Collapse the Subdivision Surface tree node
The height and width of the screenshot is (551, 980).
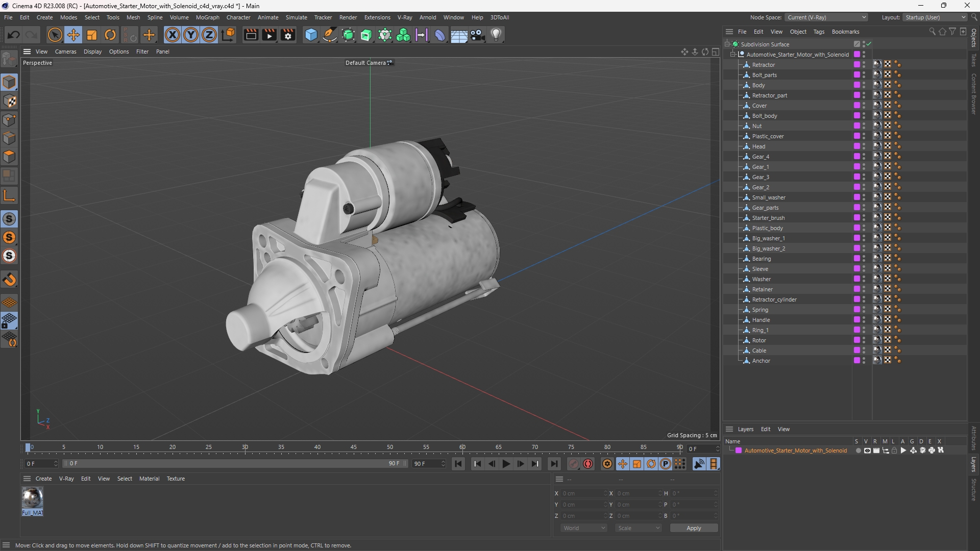coord(727,44)
